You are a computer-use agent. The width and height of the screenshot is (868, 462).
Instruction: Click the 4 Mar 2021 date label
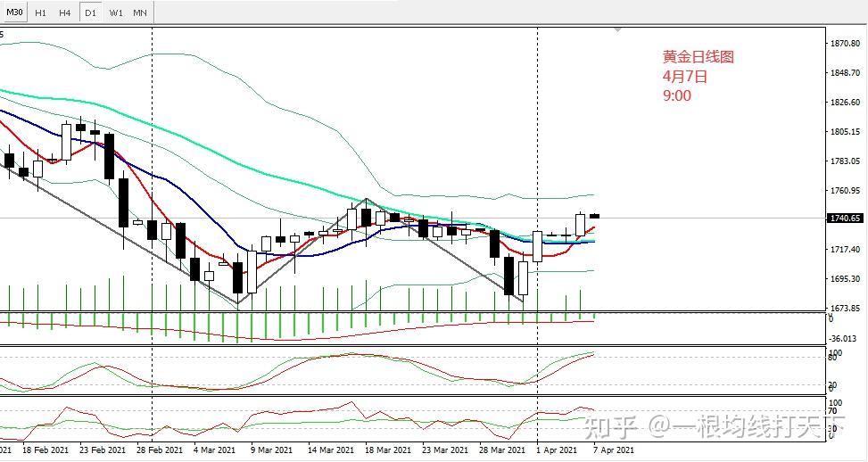click(x=215, y=450)
